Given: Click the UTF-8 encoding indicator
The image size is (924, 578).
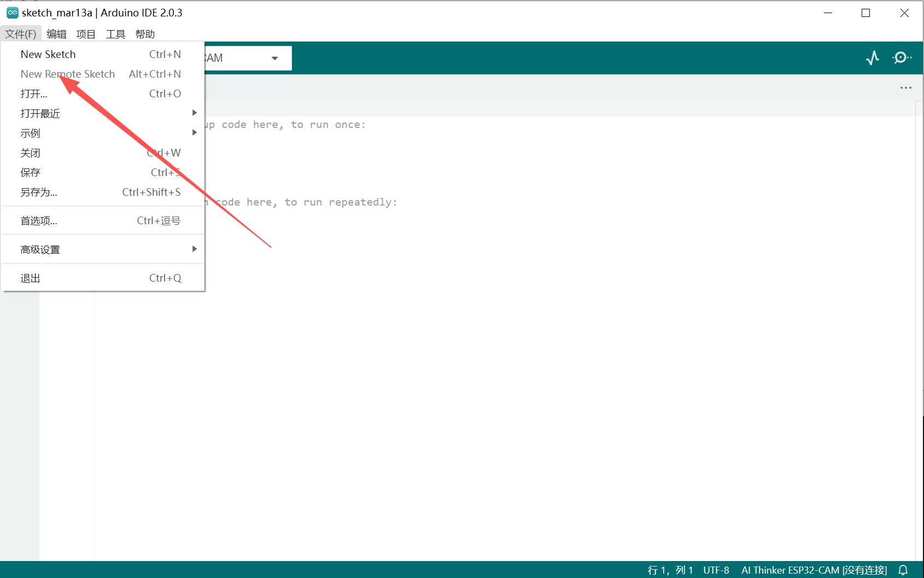Looking at the screenshot, I should click(x=716, y=570).
